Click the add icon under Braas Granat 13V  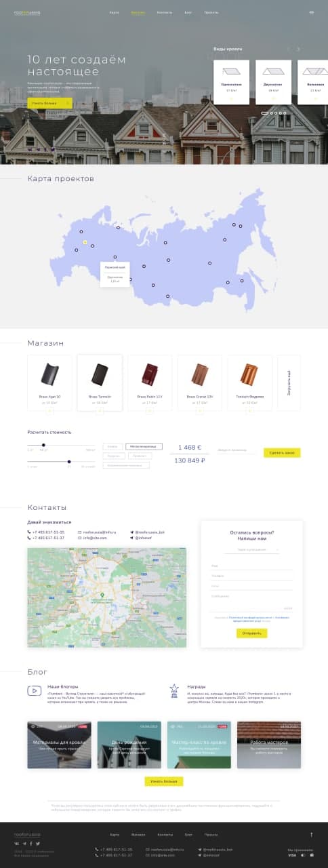pyautogui.click(x=199, y=410)
